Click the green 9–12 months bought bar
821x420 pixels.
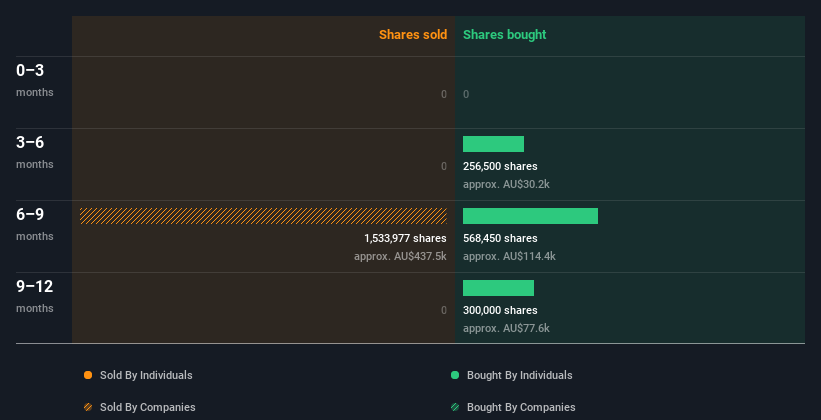(x=498, y=288)
